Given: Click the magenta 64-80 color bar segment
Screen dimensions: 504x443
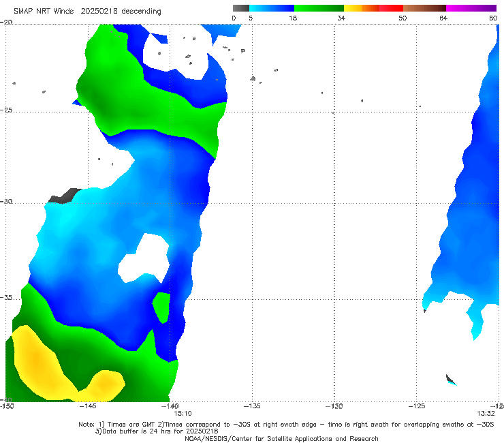Looking at the screenshot, I should click(471, 8).
